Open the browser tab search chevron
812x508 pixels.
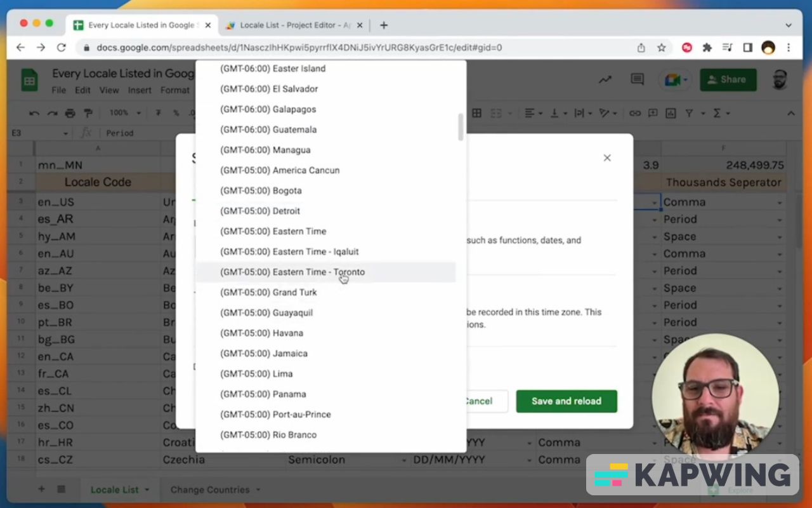click(x=789, y=25)
